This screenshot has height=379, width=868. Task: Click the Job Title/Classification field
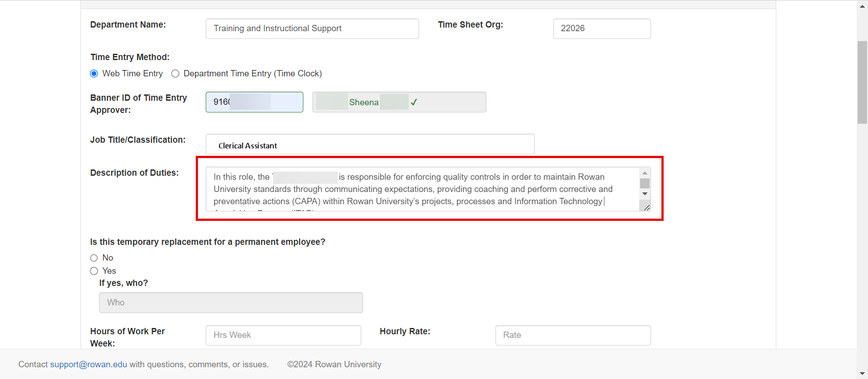click(370, 144)
